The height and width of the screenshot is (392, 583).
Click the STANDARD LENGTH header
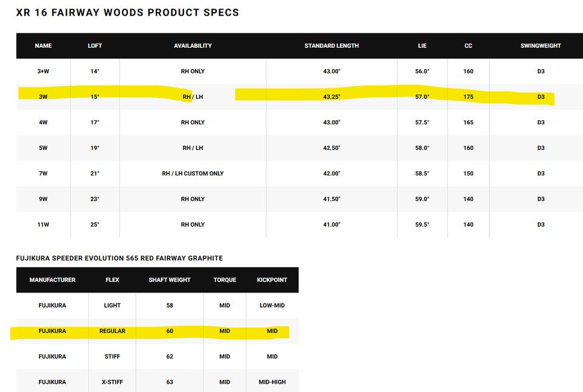[x=332, y=46]
